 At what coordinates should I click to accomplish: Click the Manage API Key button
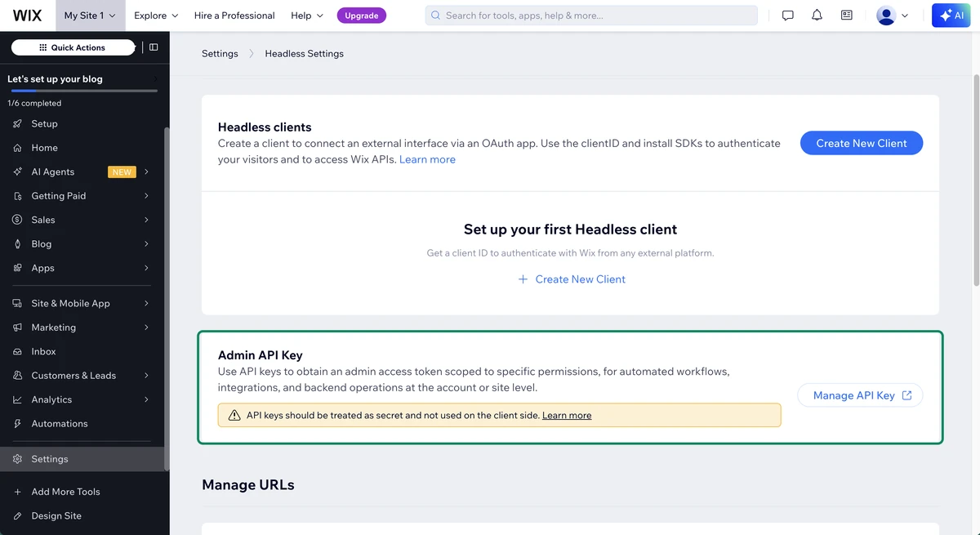pyautogui.click(x=860, y=395)
